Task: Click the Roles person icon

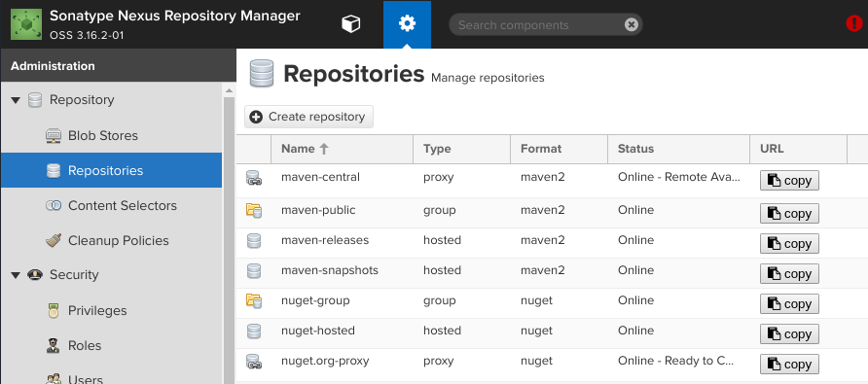Action: pyautogui.click(x=54, y=346)
